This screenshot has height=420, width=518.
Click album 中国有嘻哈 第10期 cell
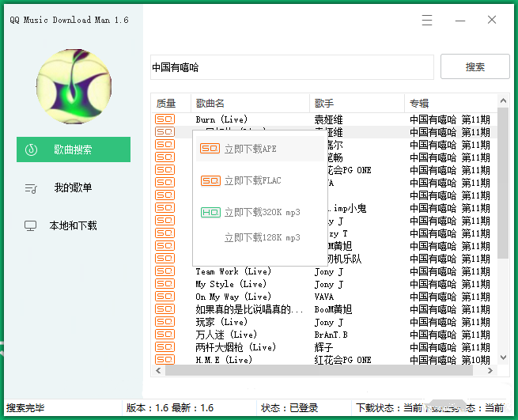[x=450, y=360]
